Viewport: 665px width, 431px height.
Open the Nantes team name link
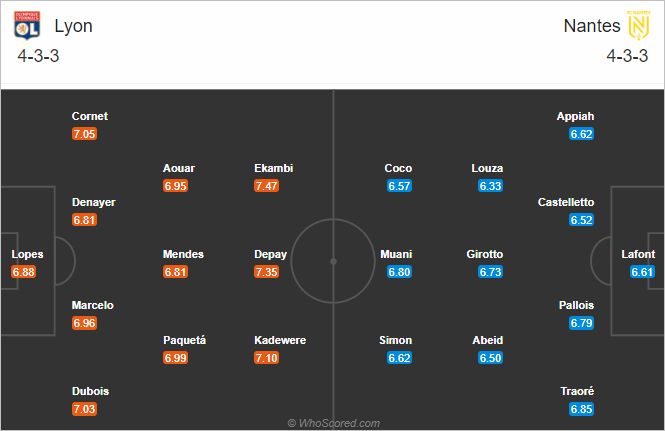tap(592, 26)
